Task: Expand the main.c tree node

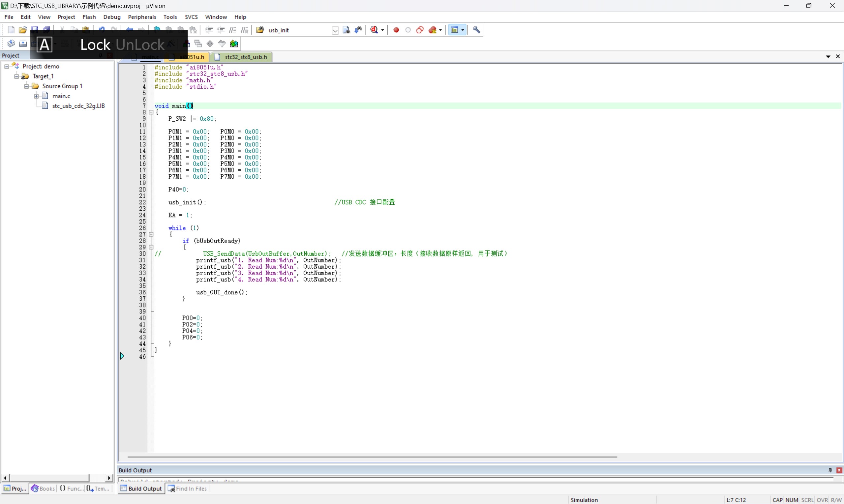Action: (36, 96)
